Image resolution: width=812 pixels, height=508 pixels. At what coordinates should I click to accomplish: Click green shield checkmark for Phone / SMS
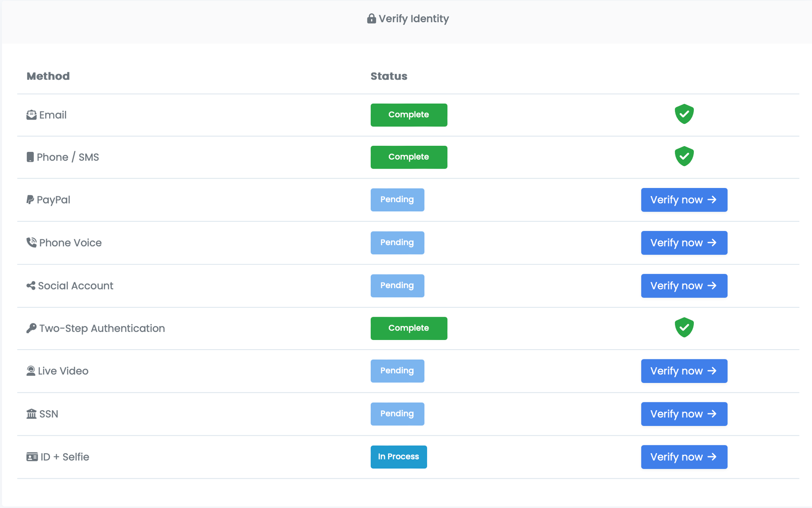click(x=684, y=156)
